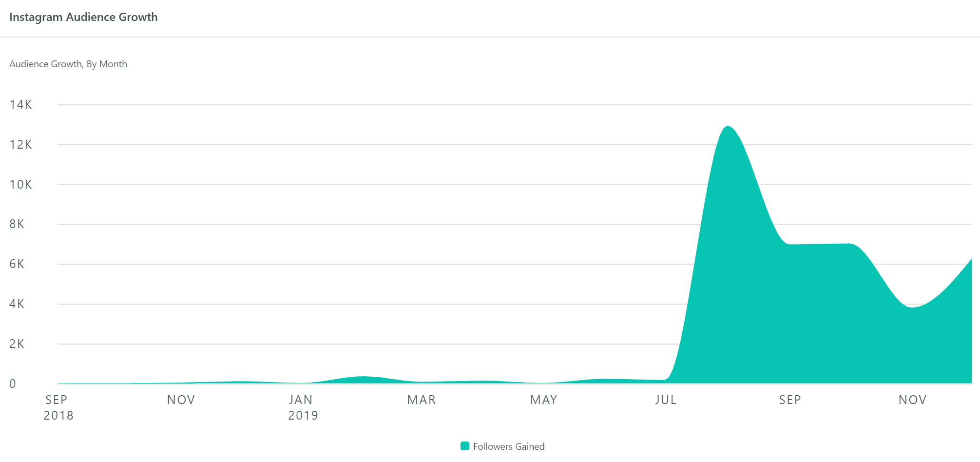Click the MAY x-axis label
Image resolution: width=980 pixels, height=462 pixels.
tap(544, 400)
